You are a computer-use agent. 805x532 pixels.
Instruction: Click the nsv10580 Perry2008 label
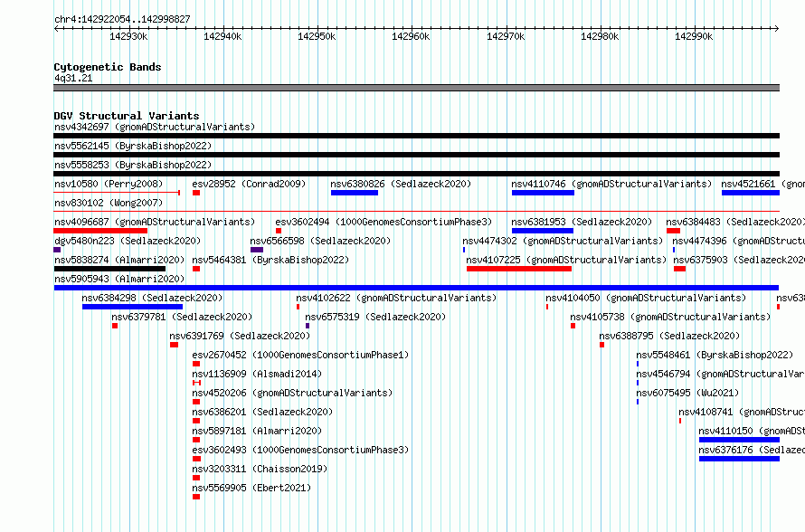pos(109,184)
